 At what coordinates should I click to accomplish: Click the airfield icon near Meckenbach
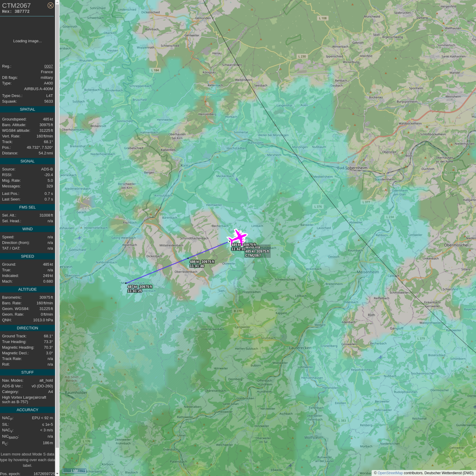point(237,179)
